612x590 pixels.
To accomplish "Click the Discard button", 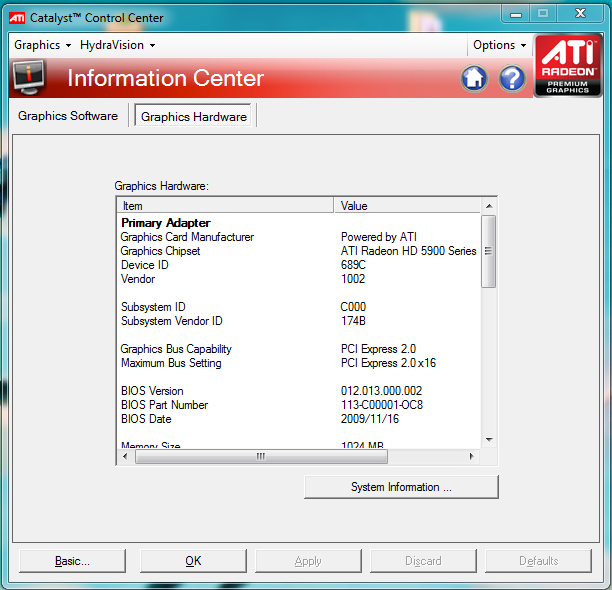I will [423, 561].
